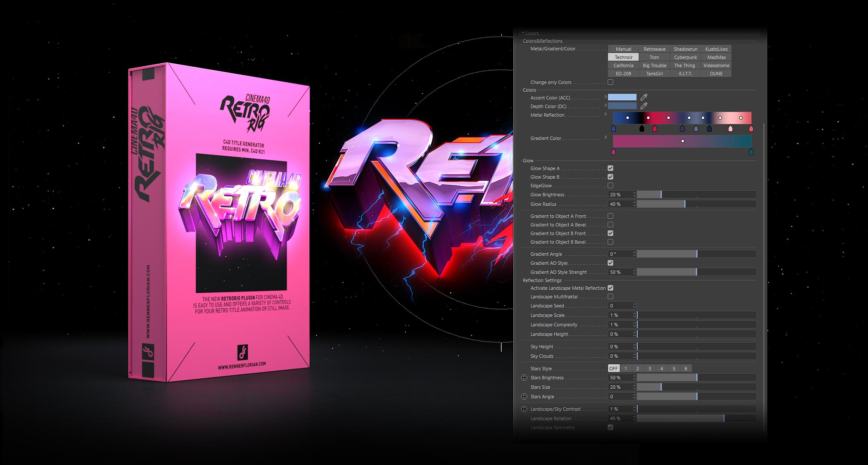868x465 pixels.
Task: Set Stars Style to OFF
Action: [x=613, y=368]
